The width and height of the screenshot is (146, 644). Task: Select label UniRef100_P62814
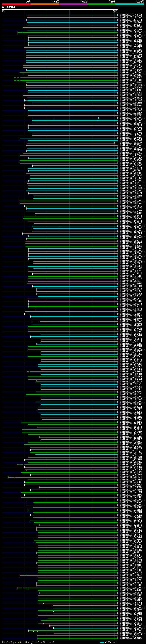point(131,98)
